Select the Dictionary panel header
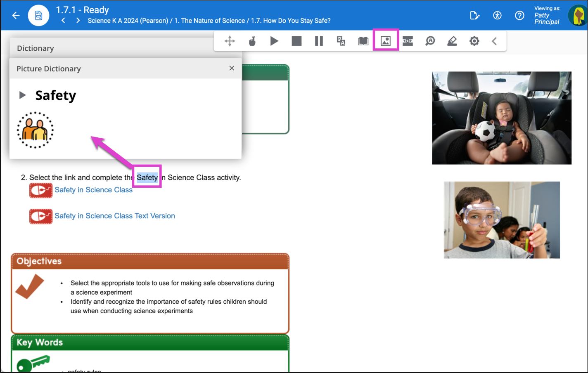 [111, 48]
